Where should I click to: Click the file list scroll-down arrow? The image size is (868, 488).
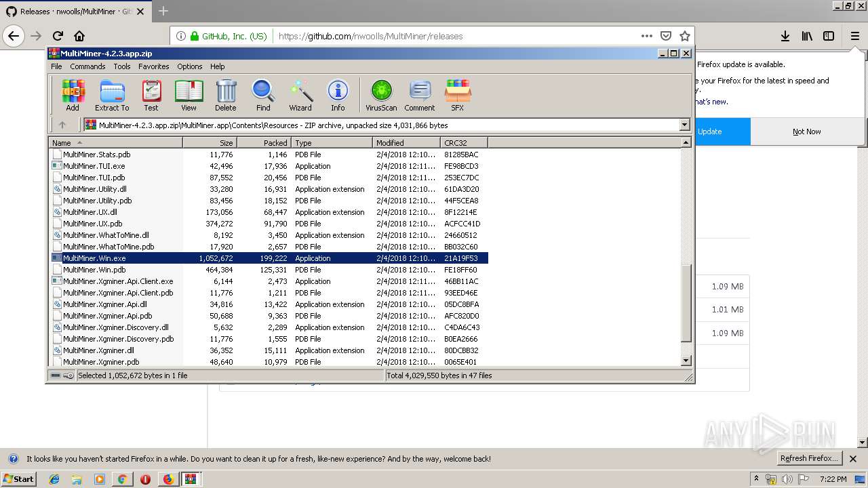click(x=686, y=361)
